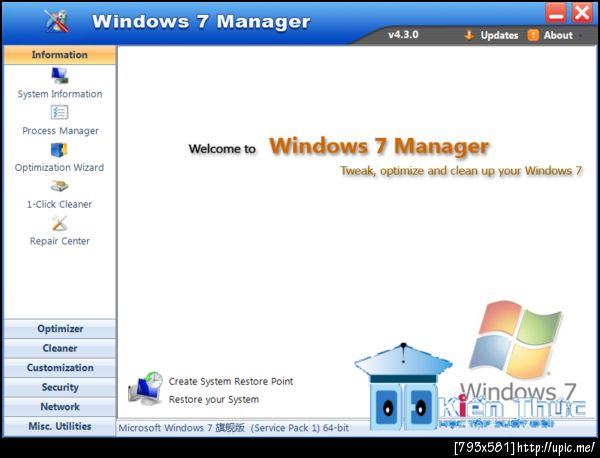This screenshot has height=458, width=600.
Task: Expand the Customization section
Action: [60, 368]
